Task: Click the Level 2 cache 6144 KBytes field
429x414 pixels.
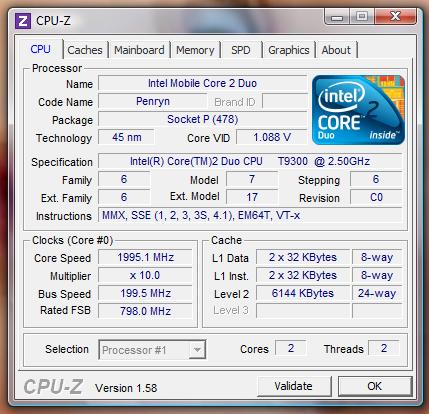Action: click(303, 293)
